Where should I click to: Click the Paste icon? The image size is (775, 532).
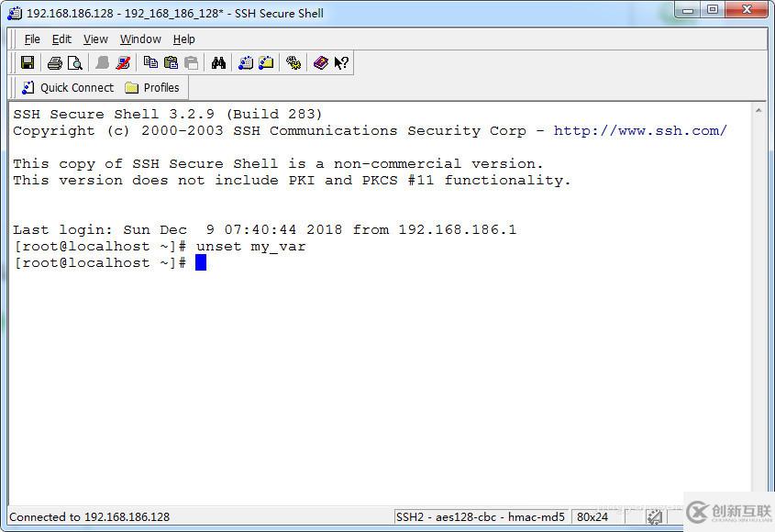tap(171, 63)
